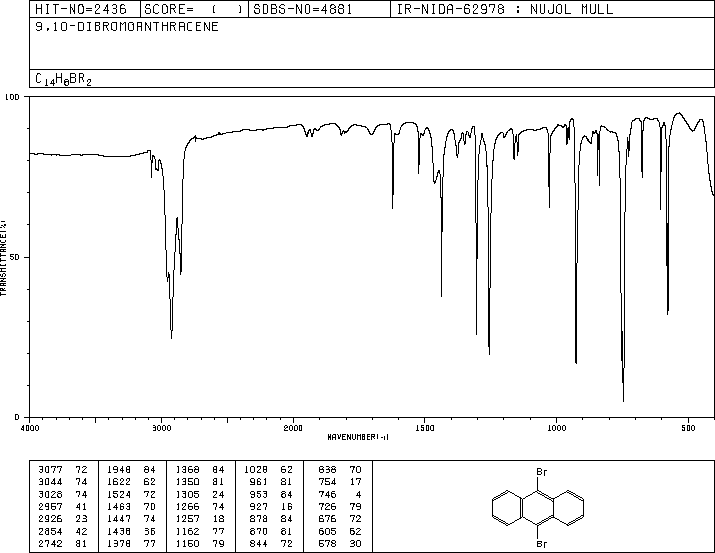Click the 1948 wavenumber in the peak table
This screenshot has width=715, height=553.
point(119,470)
